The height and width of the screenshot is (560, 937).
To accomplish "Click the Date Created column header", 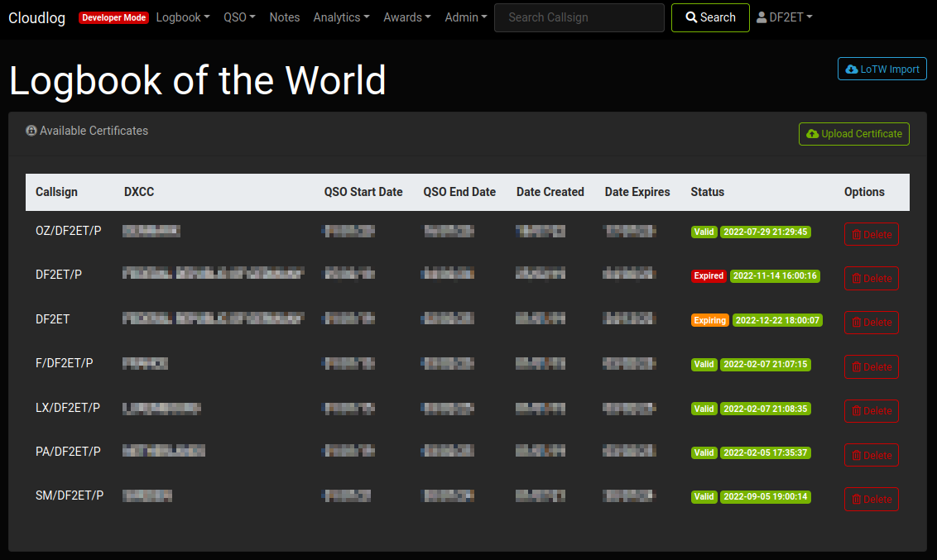I will click(x=550, y=192).
